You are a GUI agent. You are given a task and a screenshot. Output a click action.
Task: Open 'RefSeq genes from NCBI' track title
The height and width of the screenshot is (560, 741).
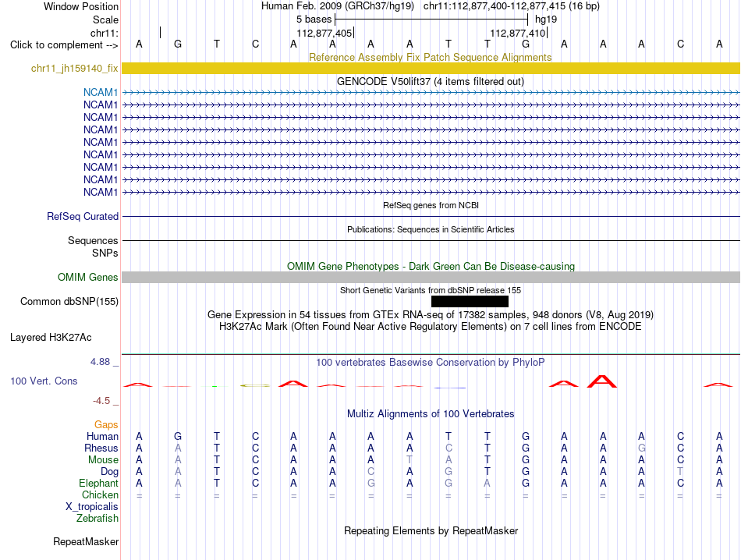pyautogui.click(x=431, y=205)
